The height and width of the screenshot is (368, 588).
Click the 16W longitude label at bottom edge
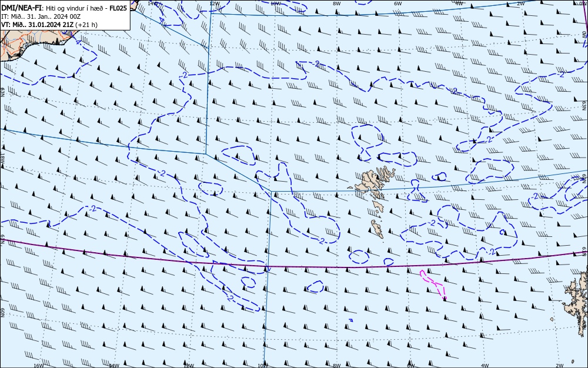(x=39, y=366)
